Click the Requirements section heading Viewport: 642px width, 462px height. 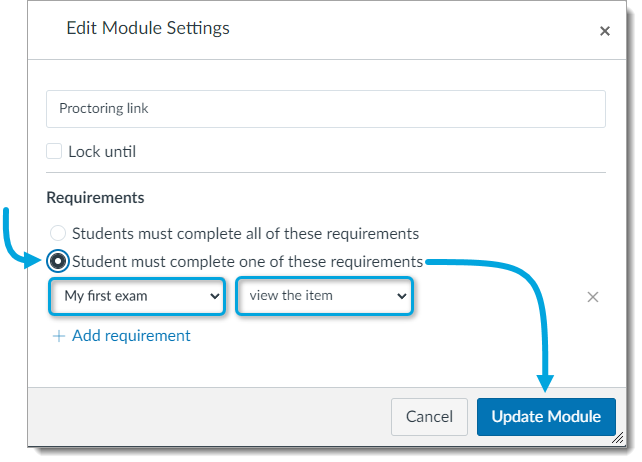[96, 198]
